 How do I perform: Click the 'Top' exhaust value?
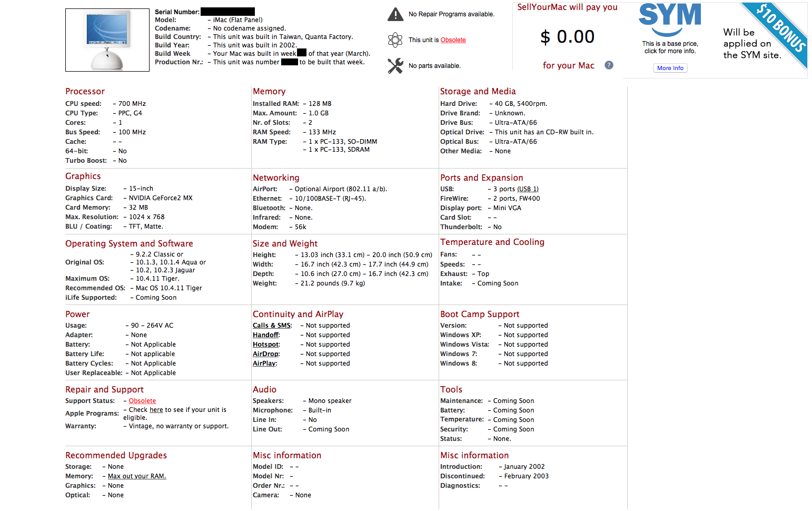tap(483, 274)
